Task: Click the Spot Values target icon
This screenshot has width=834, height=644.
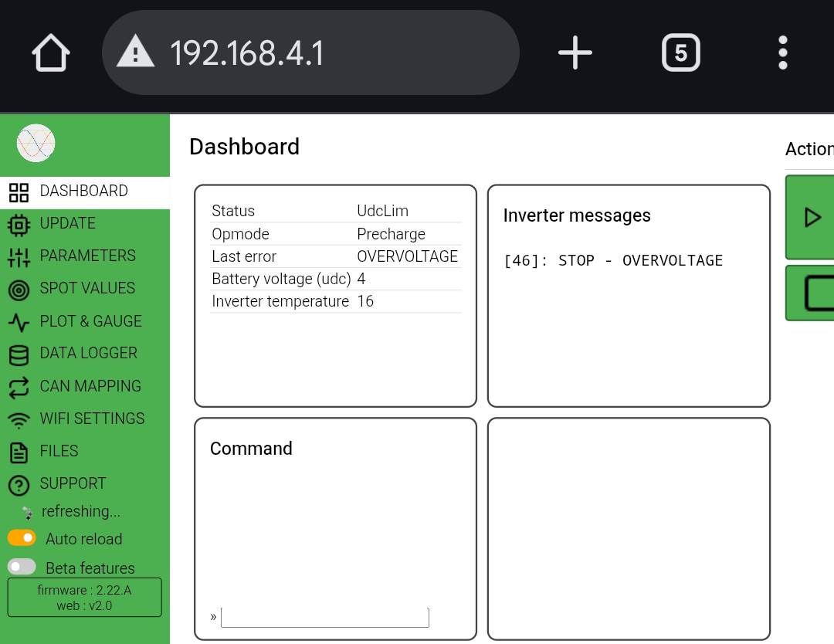Action: point(19,290)
